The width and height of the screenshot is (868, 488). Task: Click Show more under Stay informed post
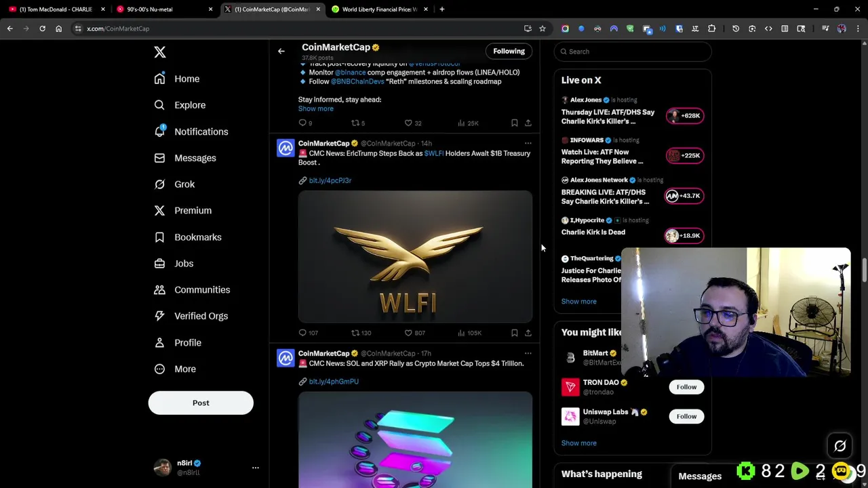(315, 108)
